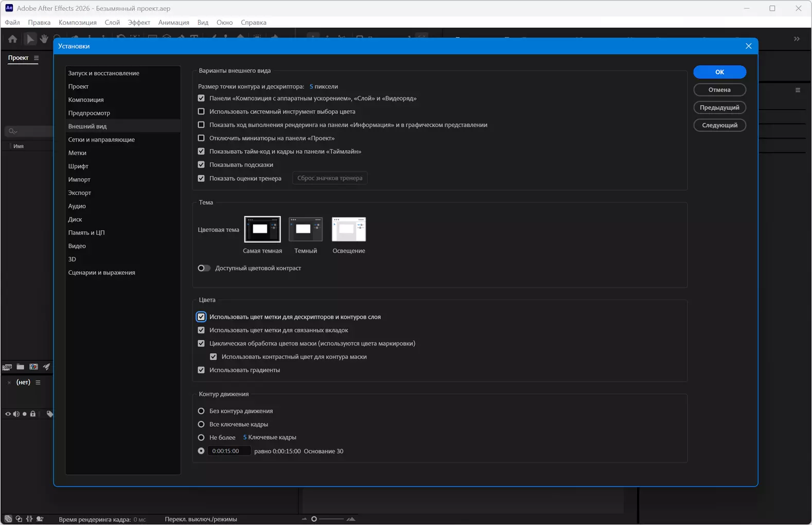Click the Home icon in the toolbar
Screen dimensions: 812x525
12,39
